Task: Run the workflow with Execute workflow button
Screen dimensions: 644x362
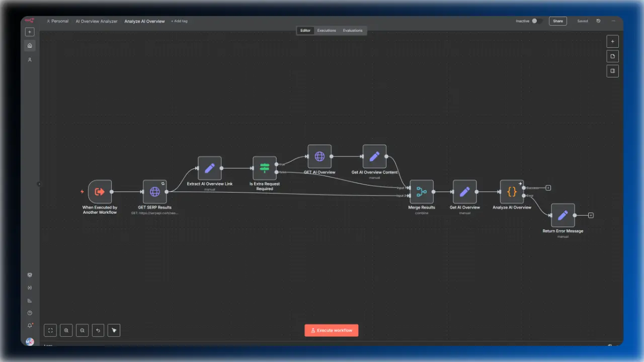Action: click(331, 330)
